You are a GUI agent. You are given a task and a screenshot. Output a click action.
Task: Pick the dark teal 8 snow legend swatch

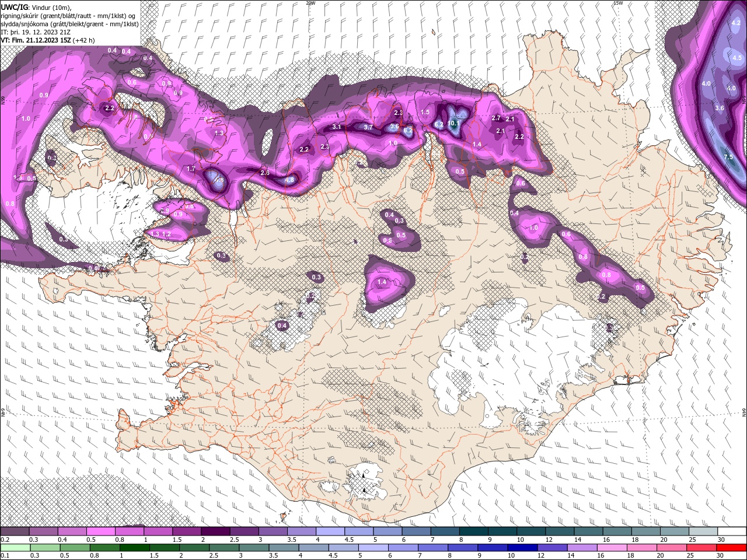pyautogui.click(x=474, y=531)
